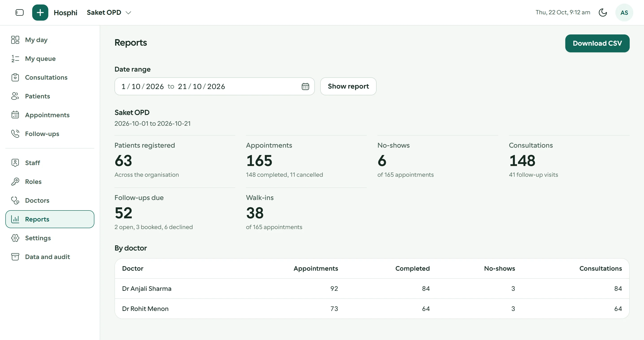Click the Appointments calendar icon in sidebar
This screenshot has width=644, height=340.
(15, 115)
